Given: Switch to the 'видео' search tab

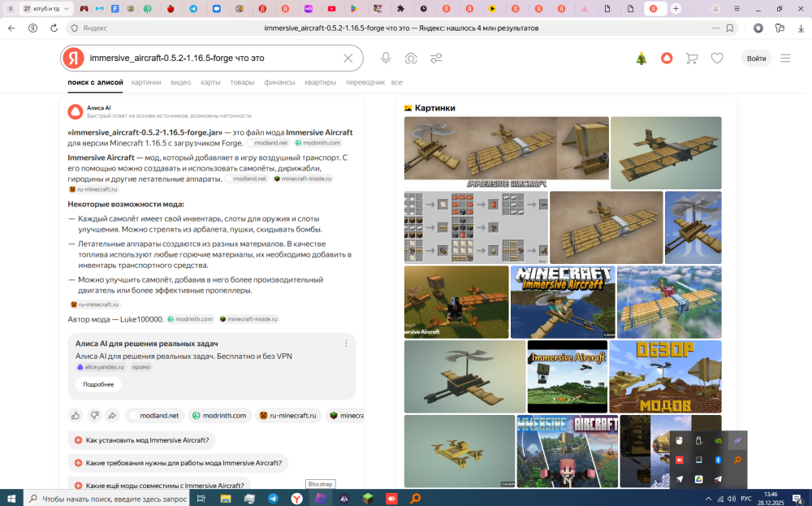Looking at the screenshot, I should [181, 82].
